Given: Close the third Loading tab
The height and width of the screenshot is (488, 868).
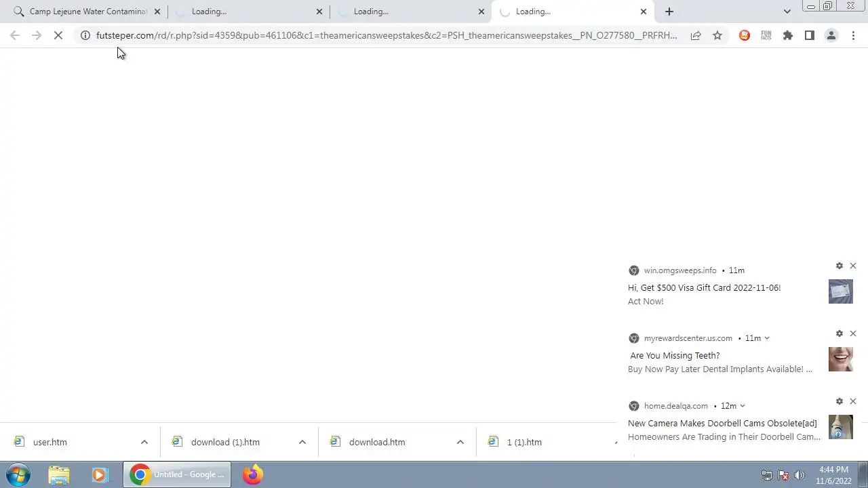Looking at the screenshot, I should 481,12.
